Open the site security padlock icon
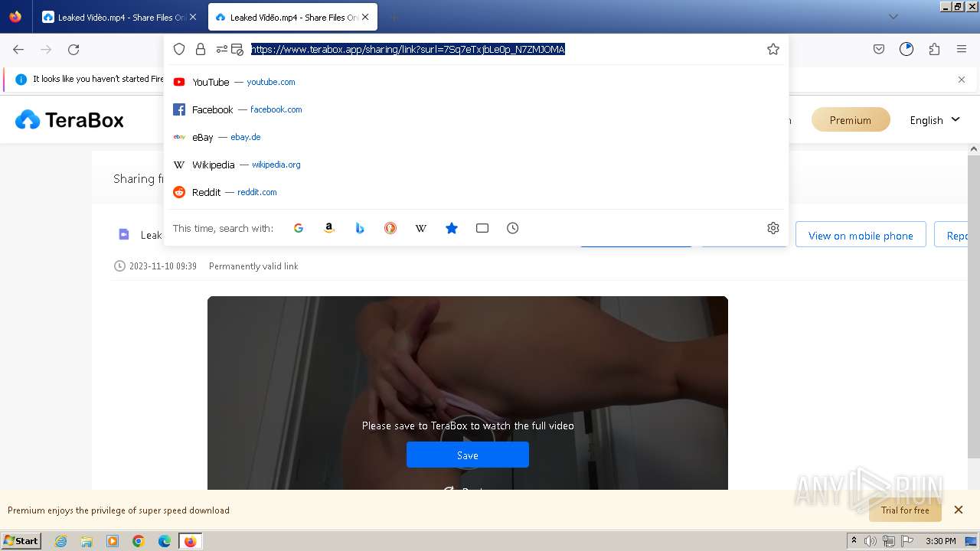This screenshot has height=551, width=980. [201, 49]
